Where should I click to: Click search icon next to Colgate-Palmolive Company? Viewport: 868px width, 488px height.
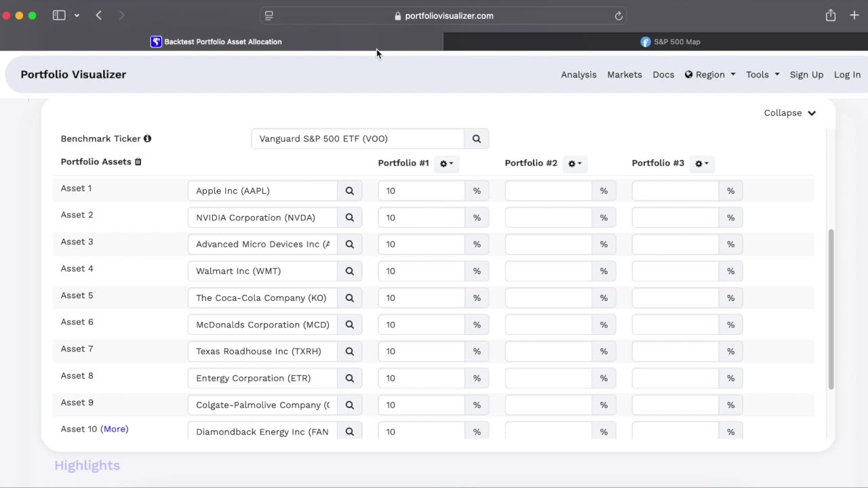(x=350, y=405)
